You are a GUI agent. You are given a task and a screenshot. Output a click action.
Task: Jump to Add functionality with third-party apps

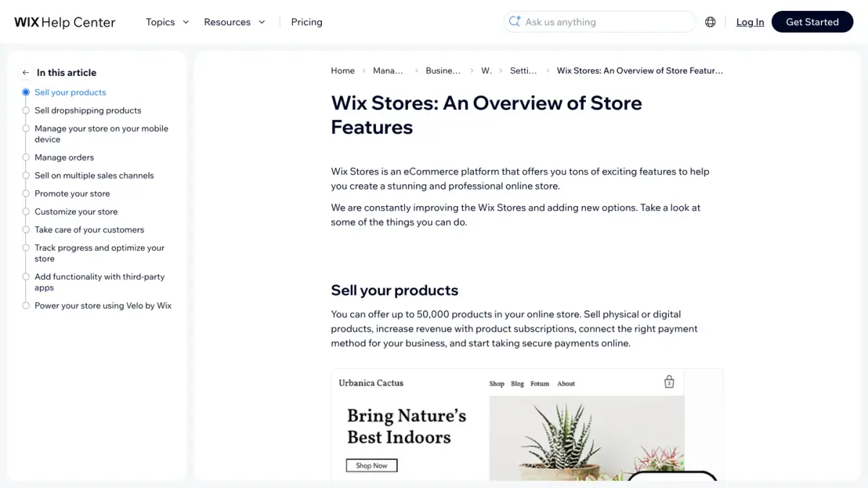(100, 282)
